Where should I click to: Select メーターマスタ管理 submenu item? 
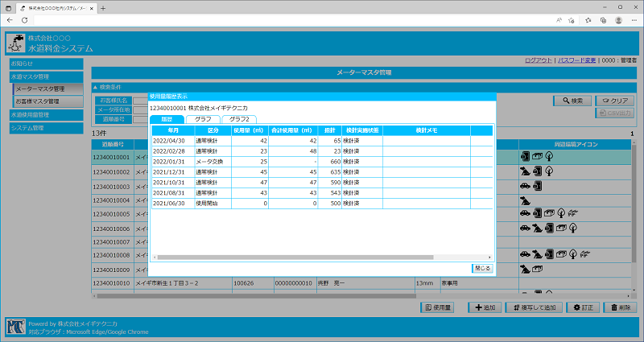coord(48,89)
